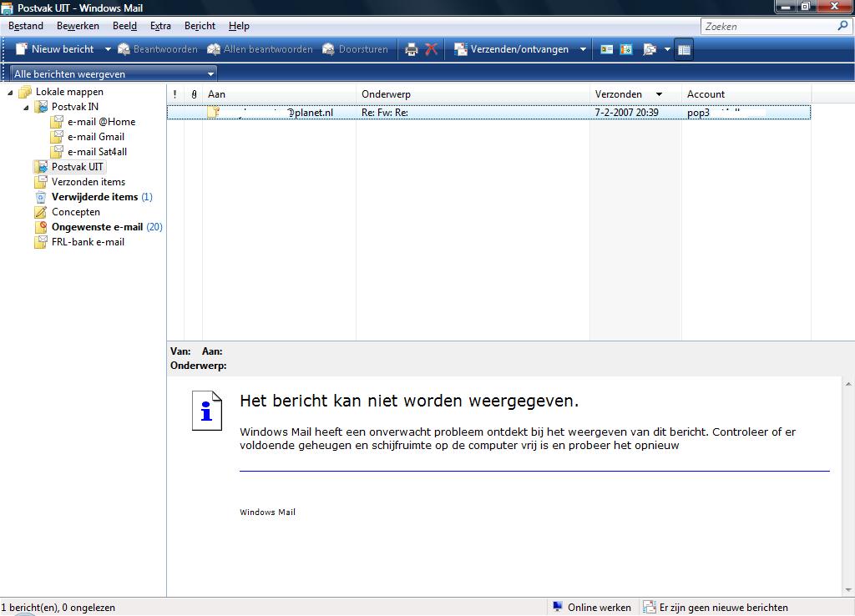Click the printer icon
This screenshot has height=616, width=855.
coord(411,49)
